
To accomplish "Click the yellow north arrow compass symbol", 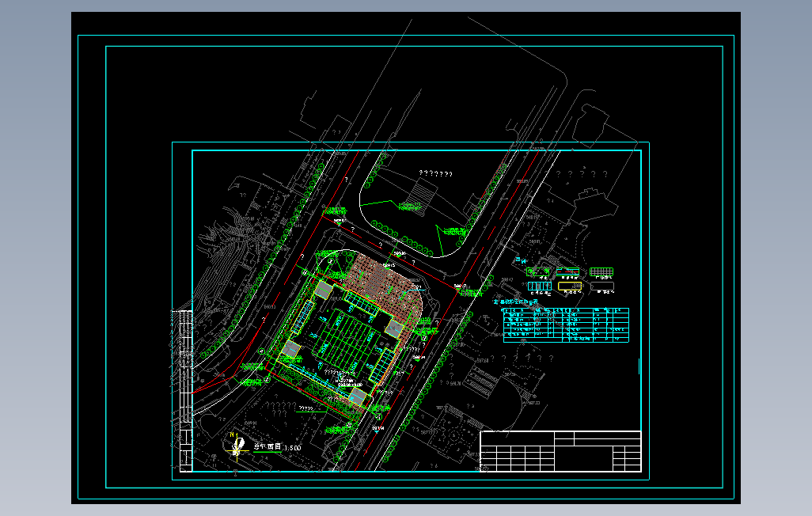I will 237,446.
